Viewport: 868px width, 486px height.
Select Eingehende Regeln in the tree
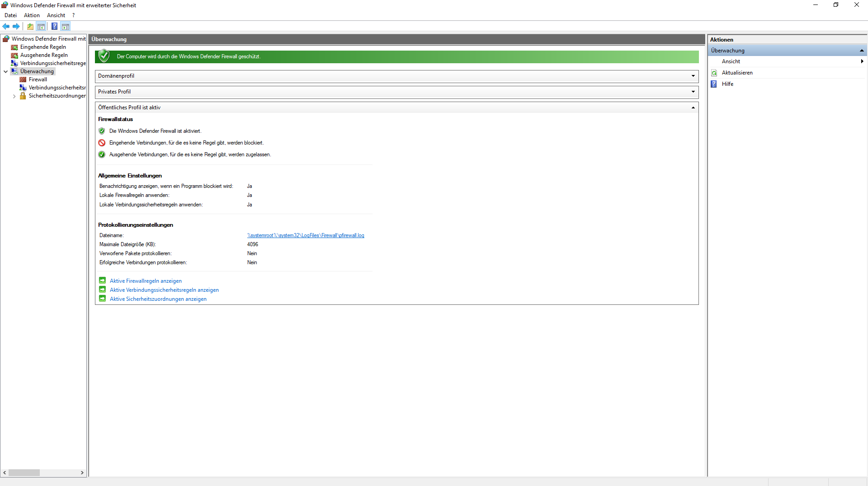(43, 47)
